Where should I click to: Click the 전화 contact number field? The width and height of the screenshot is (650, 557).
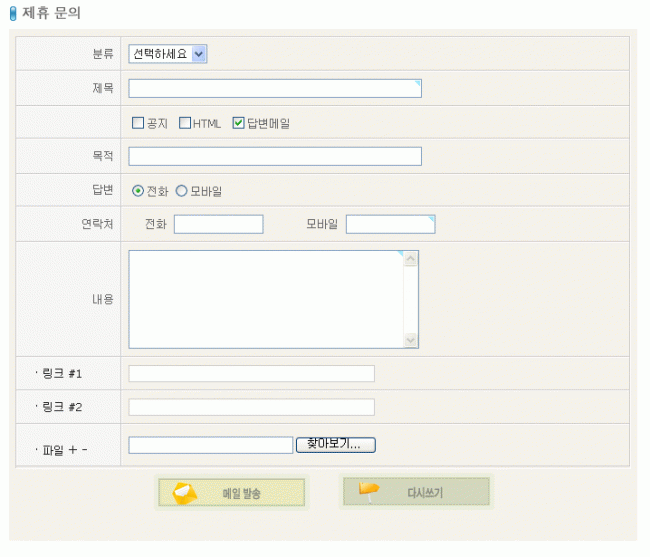point(218,224)
